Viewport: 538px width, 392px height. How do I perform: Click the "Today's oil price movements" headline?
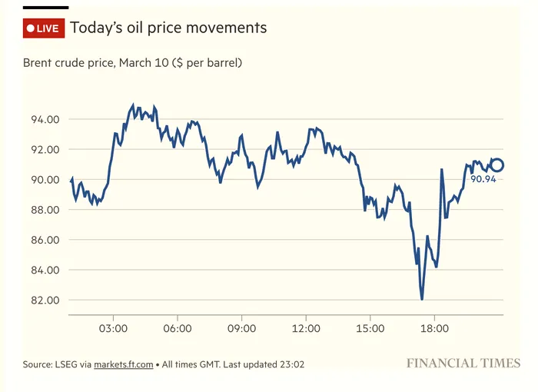(x=168, y=28)
